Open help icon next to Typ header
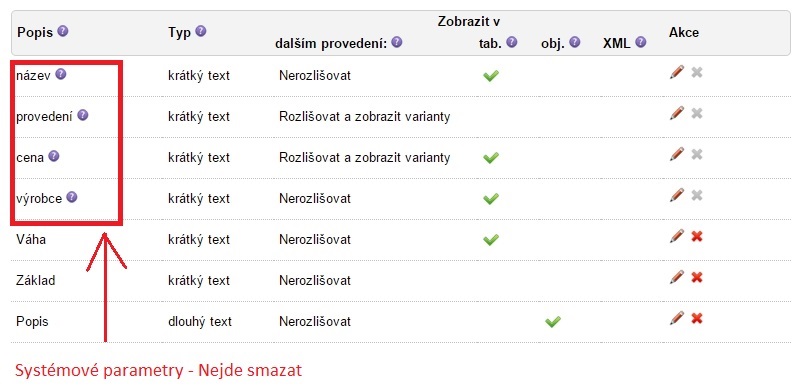The width and height of the screenshot is (804, 391). coord(200,31)
